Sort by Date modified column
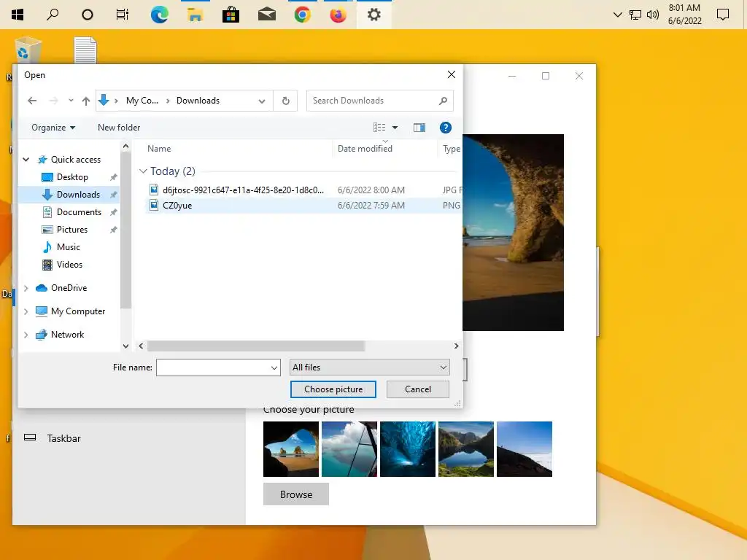This screenshot has width=747, height=560. tap(365, 149)
